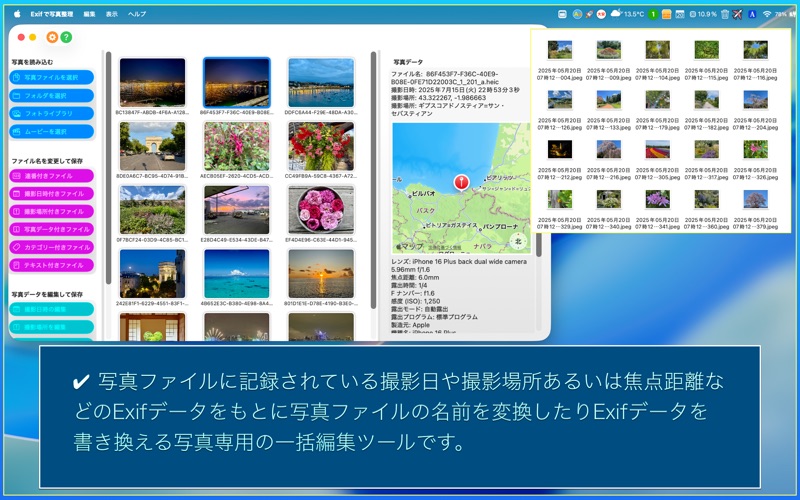
Task: Click the 写真ファイルを選択 button
Action: (x=52, y=78)
